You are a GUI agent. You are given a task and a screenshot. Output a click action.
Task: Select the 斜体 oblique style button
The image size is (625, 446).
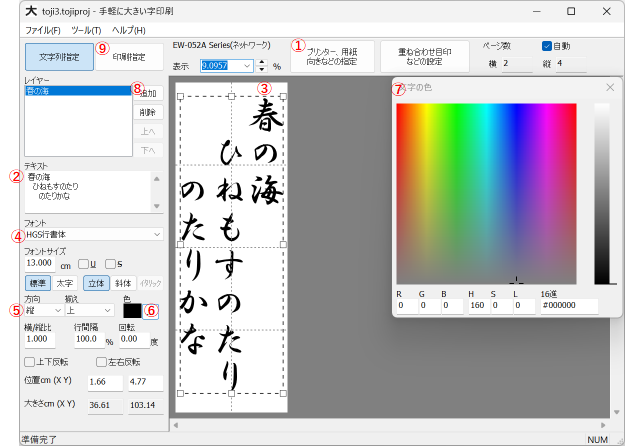point(124,283)
